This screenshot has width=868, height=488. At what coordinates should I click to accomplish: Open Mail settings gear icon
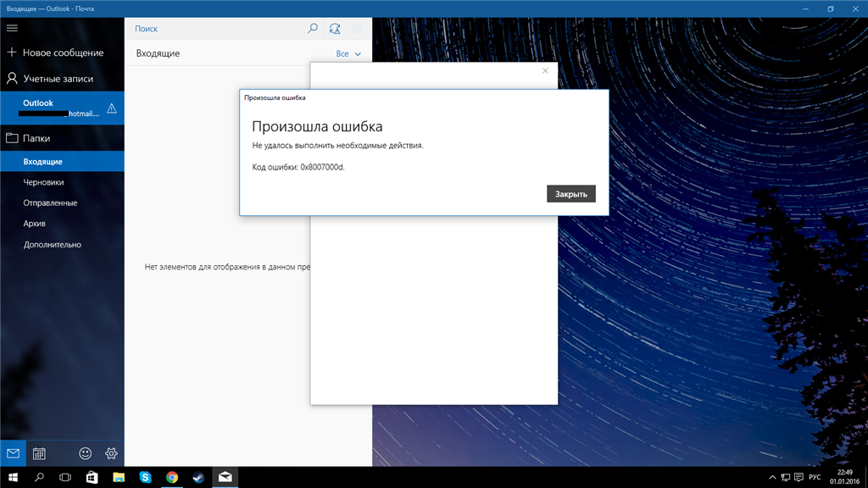tap(111, 454)
